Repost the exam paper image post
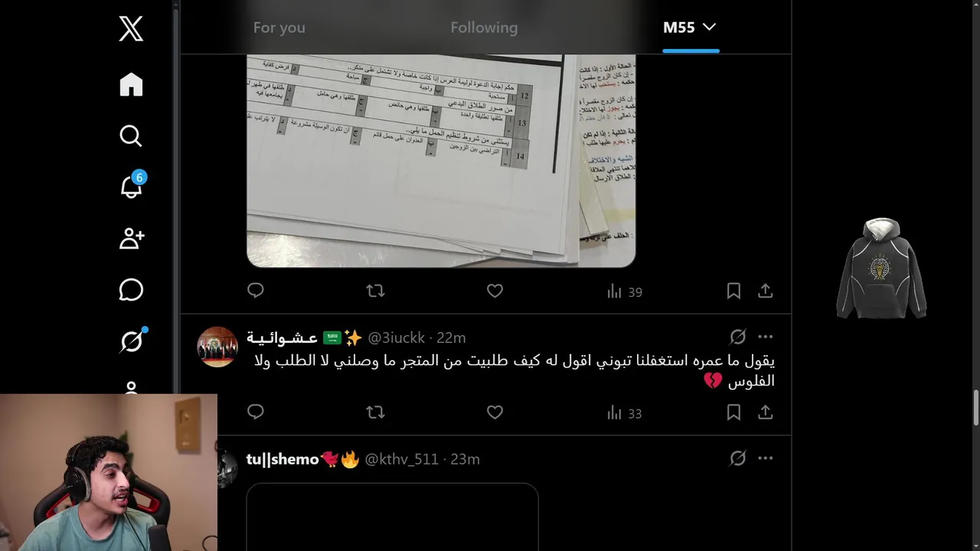 coord(375,291)
